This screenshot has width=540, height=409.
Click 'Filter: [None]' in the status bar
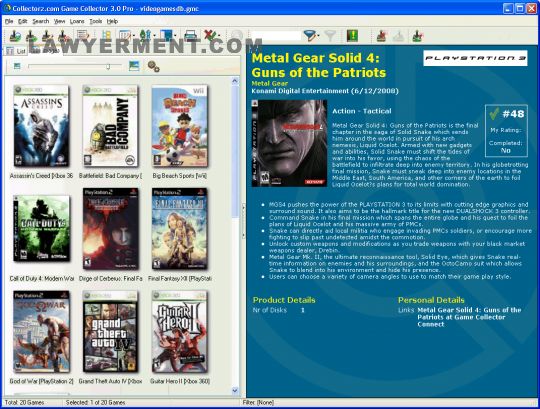[x=258, y=402]
